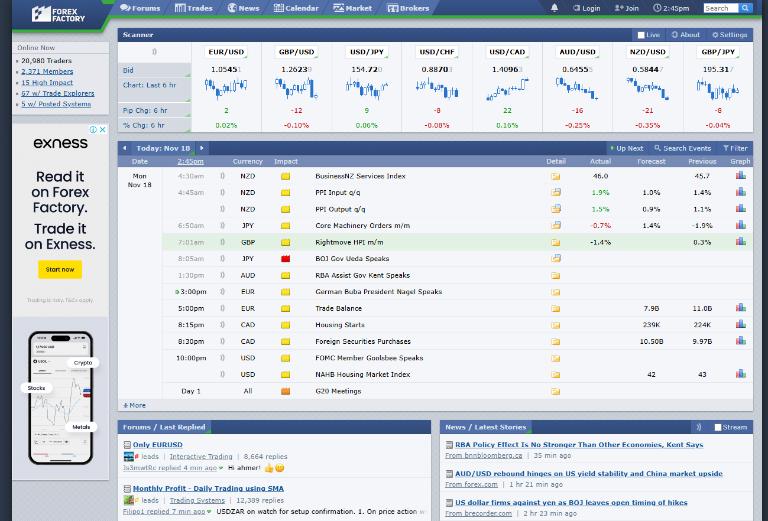This screenshot has height=521, width=768.
Task: Open the Only EURUSD forum thread
Action: point(157,445)
